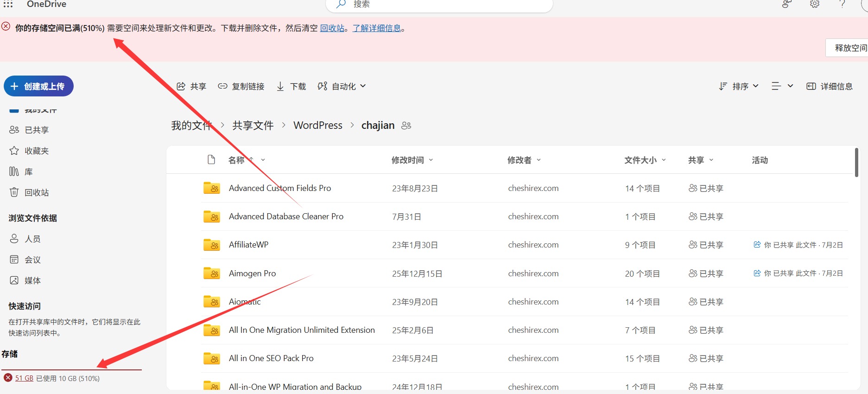Open the help question mark icon

point(842,4)
